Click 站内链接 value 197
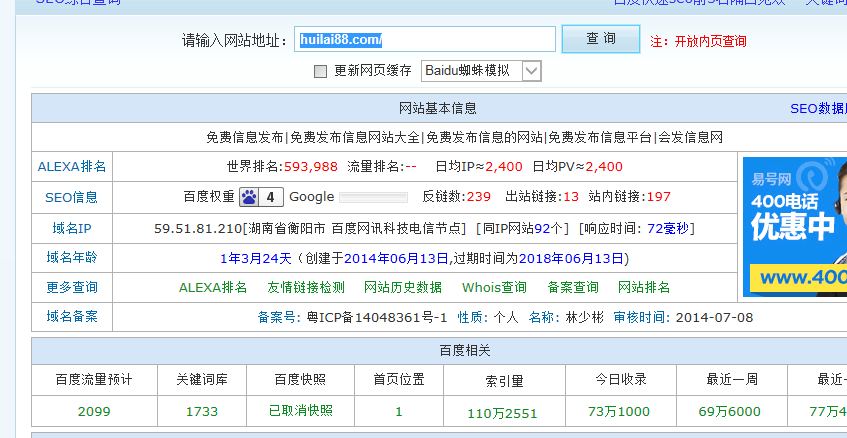Screen dimensions: 847x438 (658, 197)
